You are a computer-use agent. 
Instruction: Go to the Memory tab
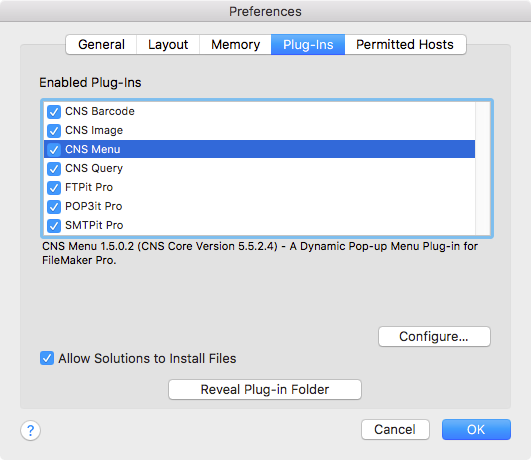[x=235, y=44]
